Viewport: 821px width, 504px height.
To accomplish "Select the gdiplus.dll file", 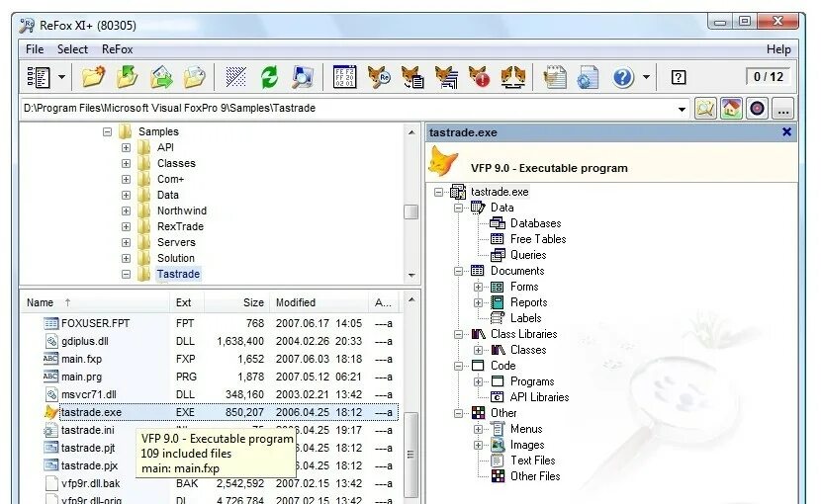I will click(85, 341).
